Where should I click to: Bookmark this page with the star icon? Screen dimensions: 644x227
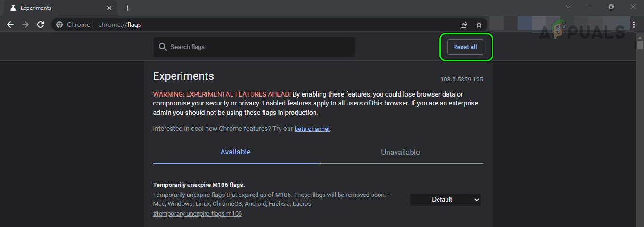coord(479,24)
